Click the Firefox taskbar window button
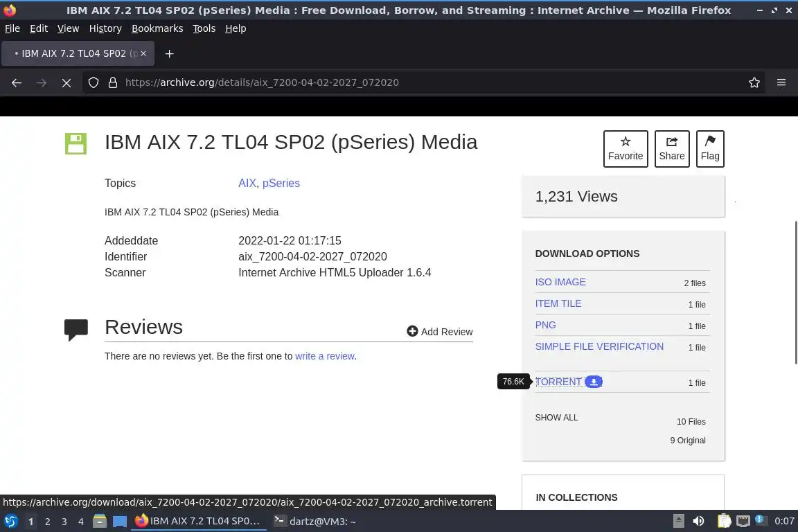798x532 pixels. coord(199,522)
